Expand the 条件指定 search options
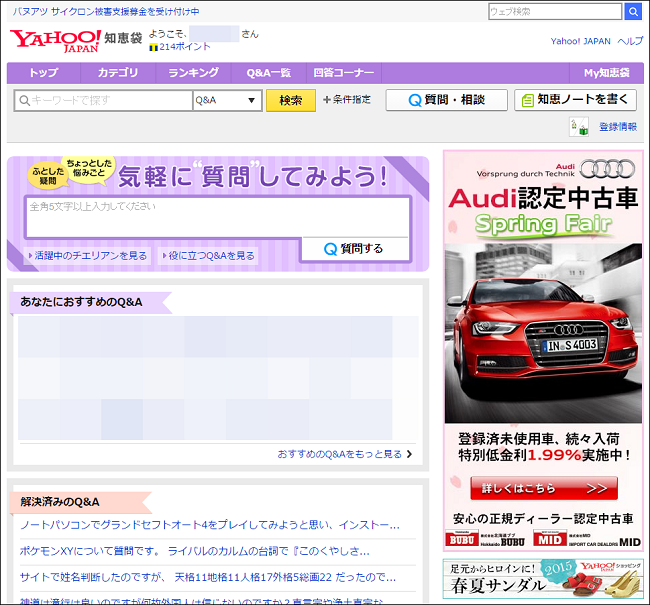 [x=347, y=100]
